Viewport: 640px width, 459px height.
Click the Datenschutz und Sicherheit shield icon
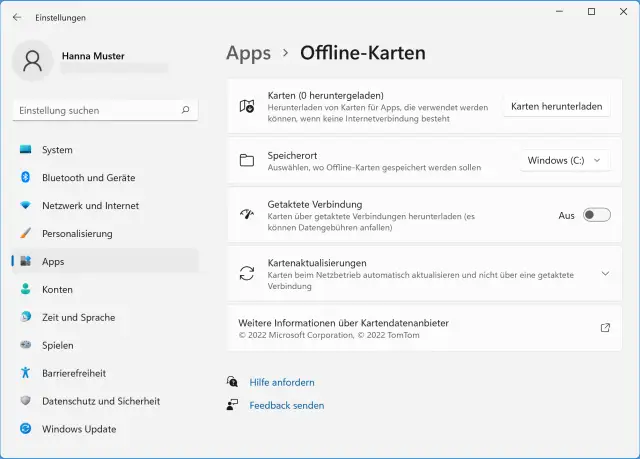pos(26,401)
